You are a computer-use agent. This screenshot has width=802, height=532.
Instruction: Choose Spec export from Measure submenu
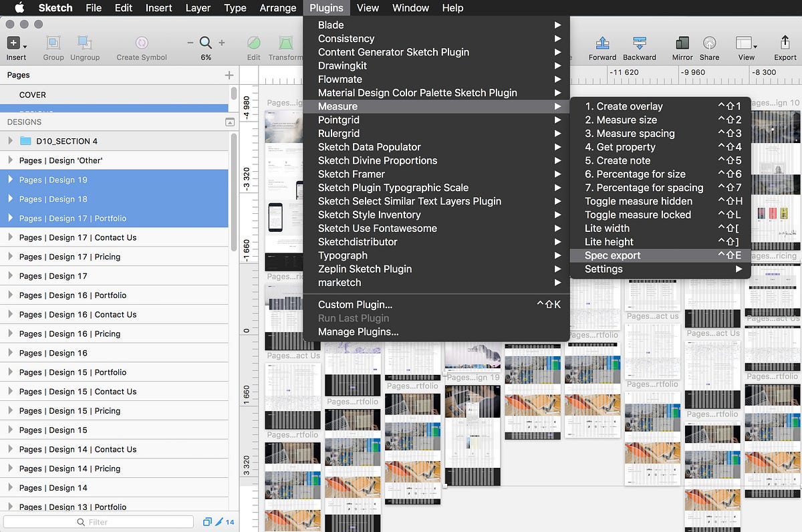[612, 255]
